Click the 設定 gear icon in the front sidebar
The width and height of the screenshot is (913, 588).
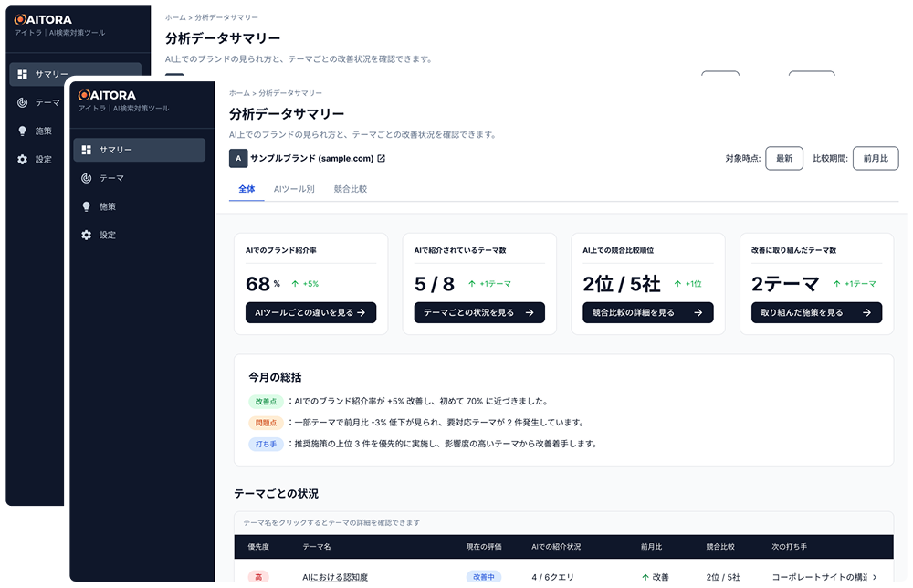[86, 236]
